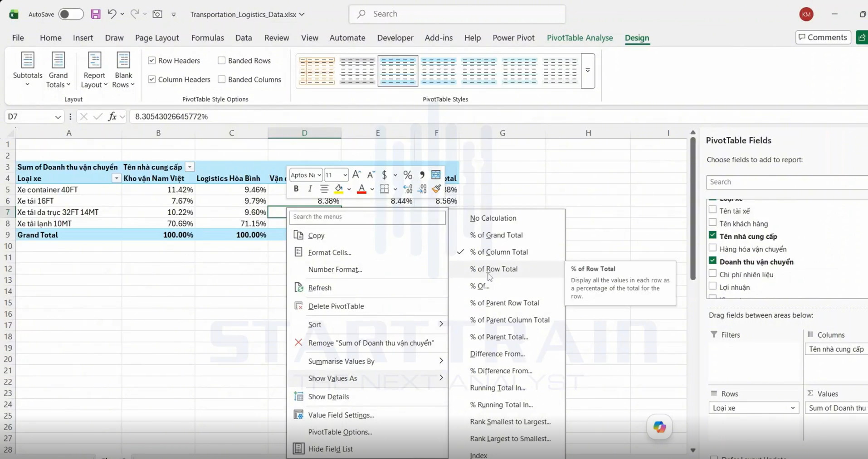The width and height of the screenshot is (868, 459).
Task: Apply percent style from mini toolbar
Action: [x=408, y=175]
